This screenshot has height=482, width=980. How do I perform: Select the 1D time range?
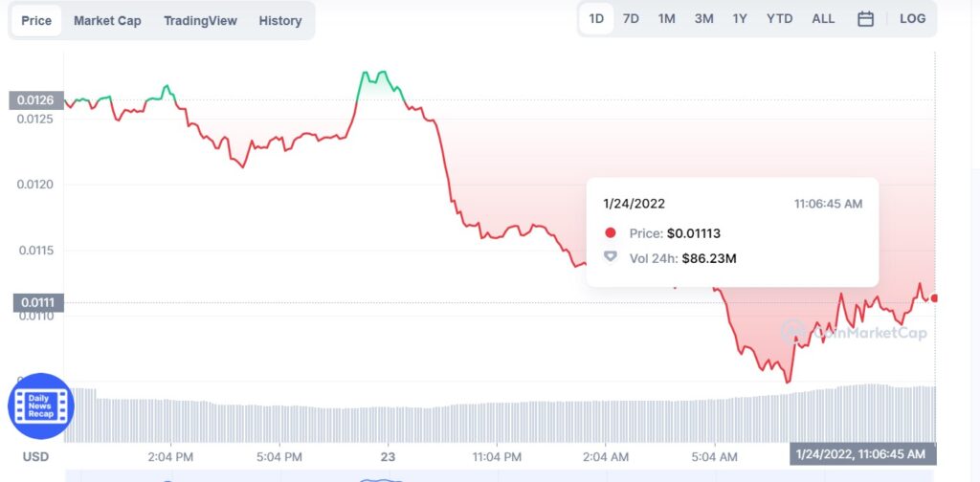pos(596,19)
